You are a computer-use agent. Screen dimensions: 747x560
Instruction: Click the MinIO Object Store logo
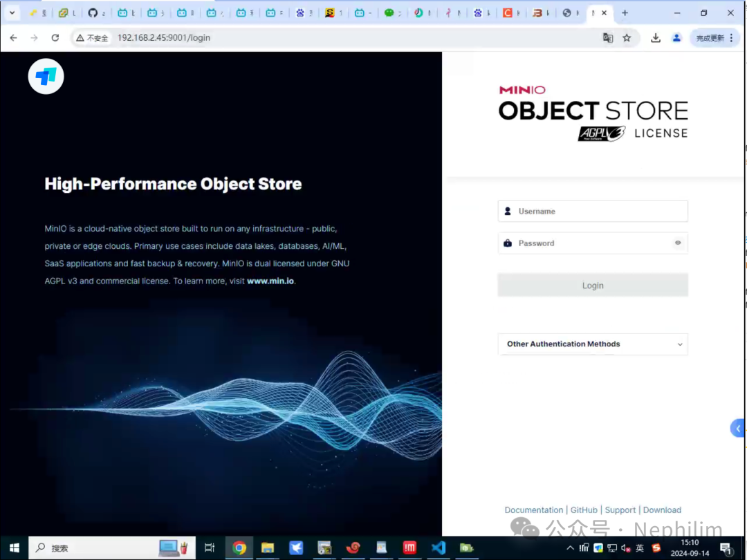point(593,113)
